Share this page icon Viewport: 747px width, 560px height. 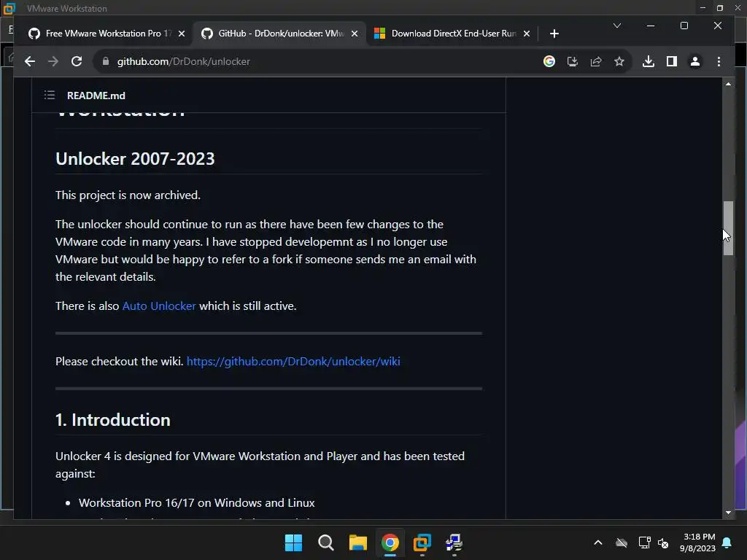click(595, 61)
